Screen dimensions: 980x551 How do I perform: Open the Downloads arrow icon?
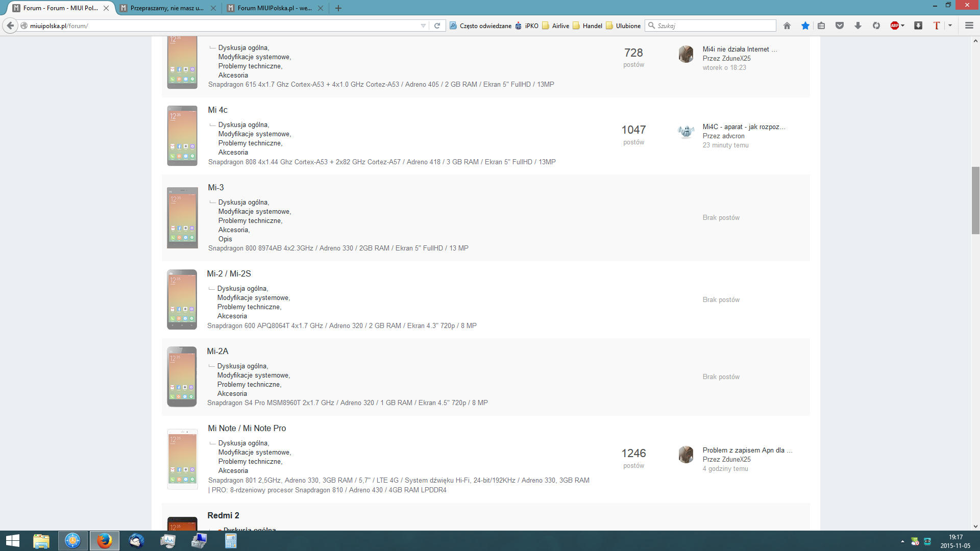click(857, 26)
